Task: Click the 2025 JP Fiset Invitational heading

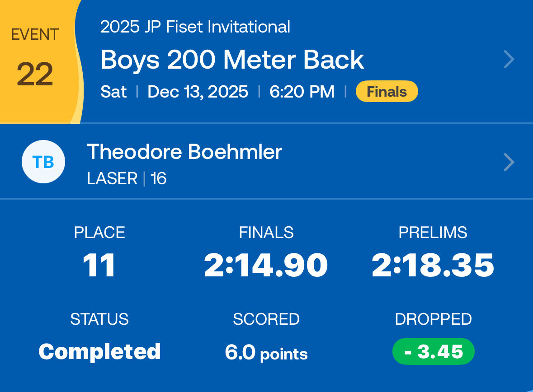Action: (x=195, y=27)
